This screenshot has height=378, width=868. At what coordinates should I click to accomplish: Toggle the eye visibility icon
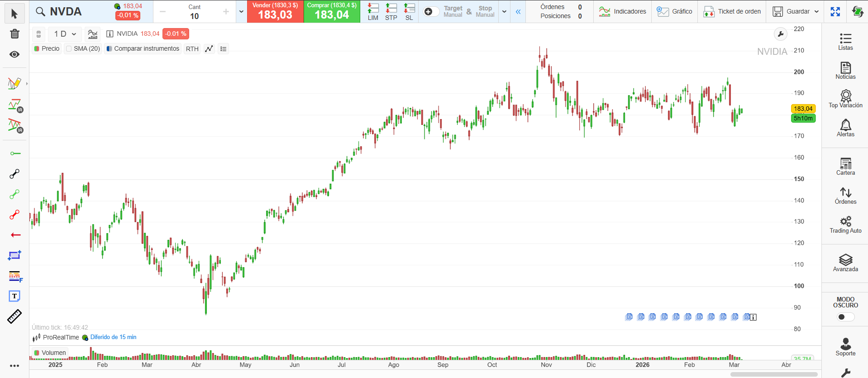point(14,54)
